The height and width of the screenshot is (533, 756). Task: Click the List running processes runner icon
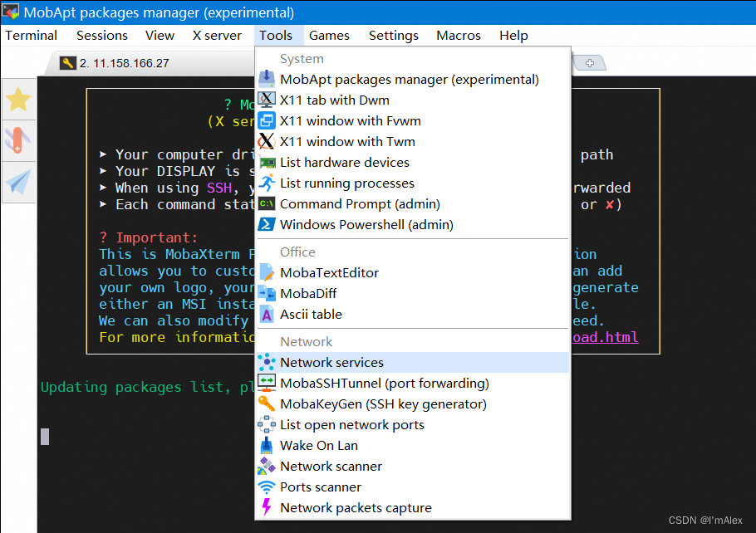[x=267, y=183]
